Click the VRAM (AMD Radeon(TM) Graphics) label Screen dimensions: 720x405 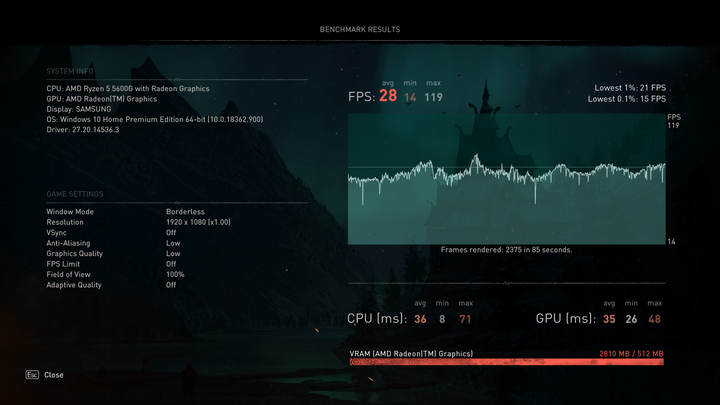point(411,354)
